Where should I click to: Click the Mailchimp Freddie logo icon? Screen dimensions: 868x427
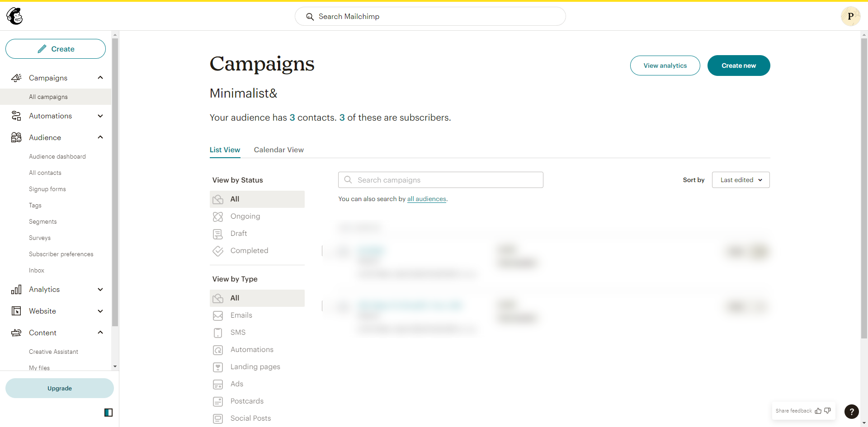click(x=14, y=16)
